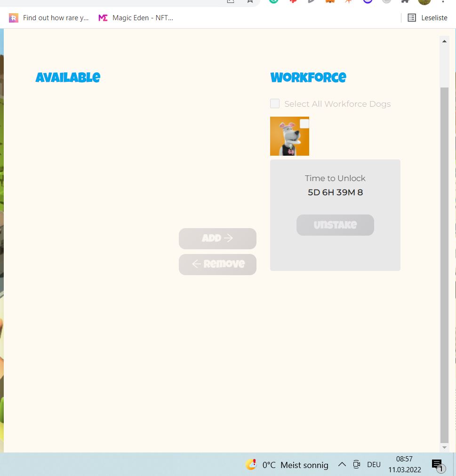The height and width of the screenshot is (476, 456).
Task: Open the 'Find out how rare y...' bookmark
Action: pos(49,18)
